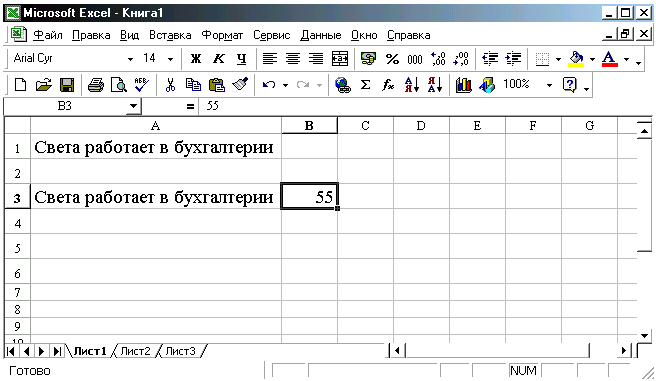Open undo history dropdown
Image resolution: width=656 pixels, height=381 pixels.
click(x=285, y=85)
